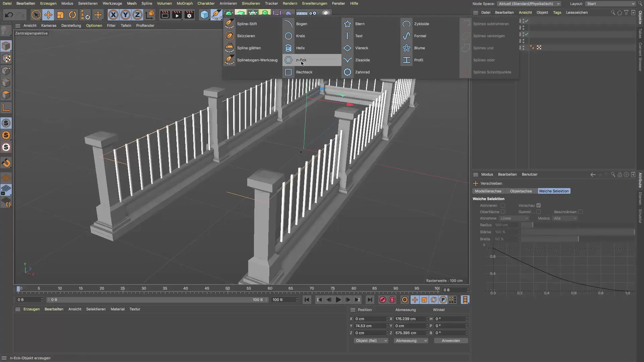The height and width of the screenshot is (362, 644).
Task: Click the timeline at frame 50
Action: click(228, 289)
